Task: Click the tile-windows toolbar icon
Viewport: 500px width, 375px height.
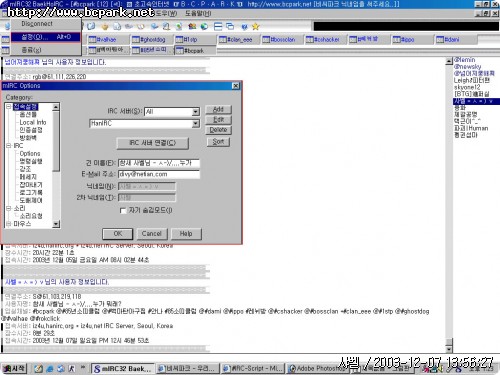Action: (218, 26)
